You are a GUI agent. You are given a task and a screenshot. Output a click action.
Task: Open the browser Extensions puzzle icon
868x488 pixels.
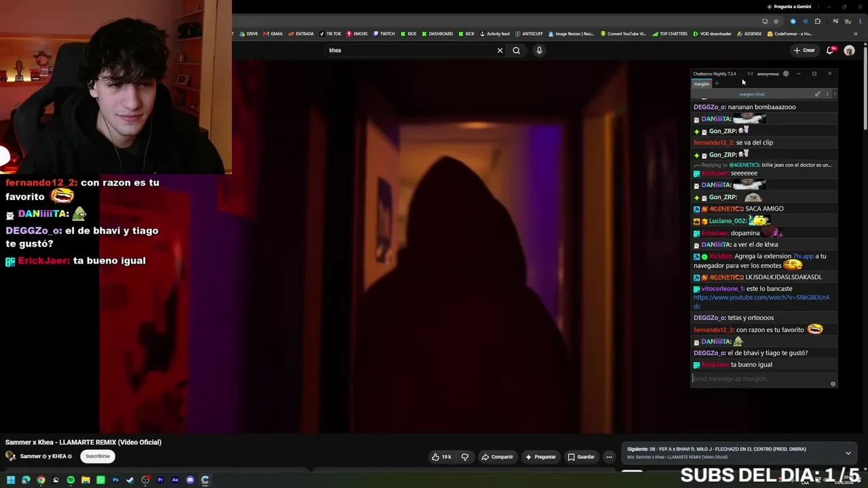[817, 21]
